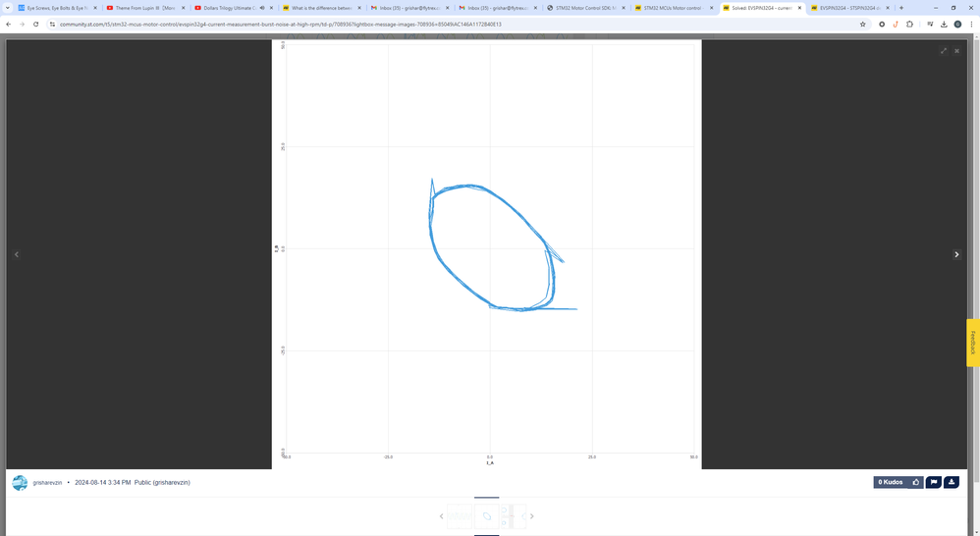Open a new browser tab
This screenshot has height=536, width=980.
click(901, 8)
